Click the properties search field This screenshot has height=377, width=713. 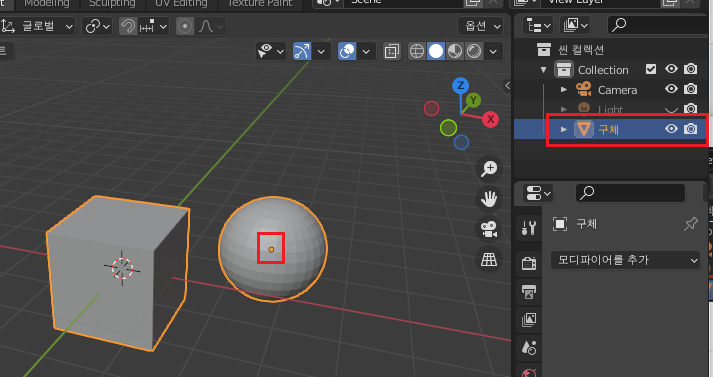click(x=631, y=193)
